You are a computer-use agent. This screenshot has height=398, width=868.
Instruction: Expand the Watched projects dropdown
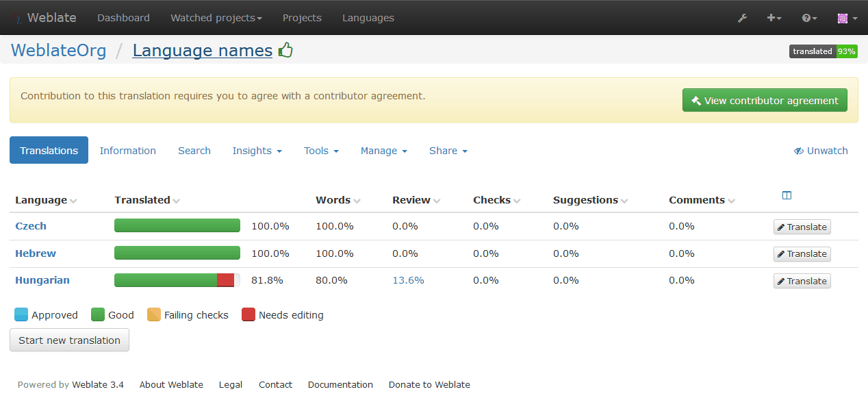[216, 18]
